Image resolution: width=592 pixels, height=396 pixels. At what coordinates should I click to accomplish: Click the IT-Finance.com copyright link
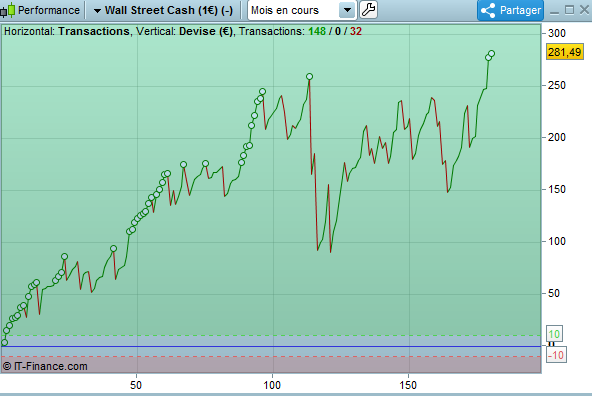point(45,366)
